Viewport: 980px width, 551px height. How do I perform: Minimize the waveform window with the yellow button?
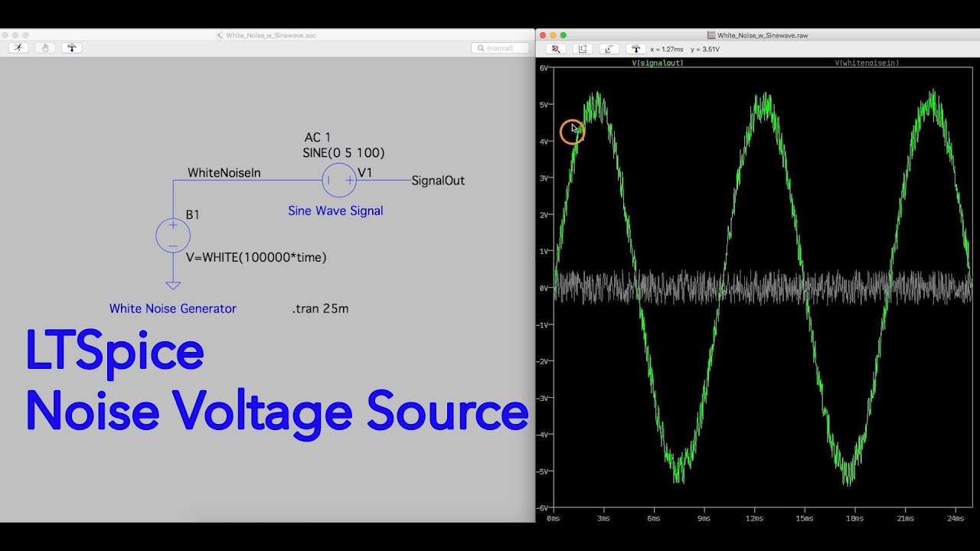point(553,35)
